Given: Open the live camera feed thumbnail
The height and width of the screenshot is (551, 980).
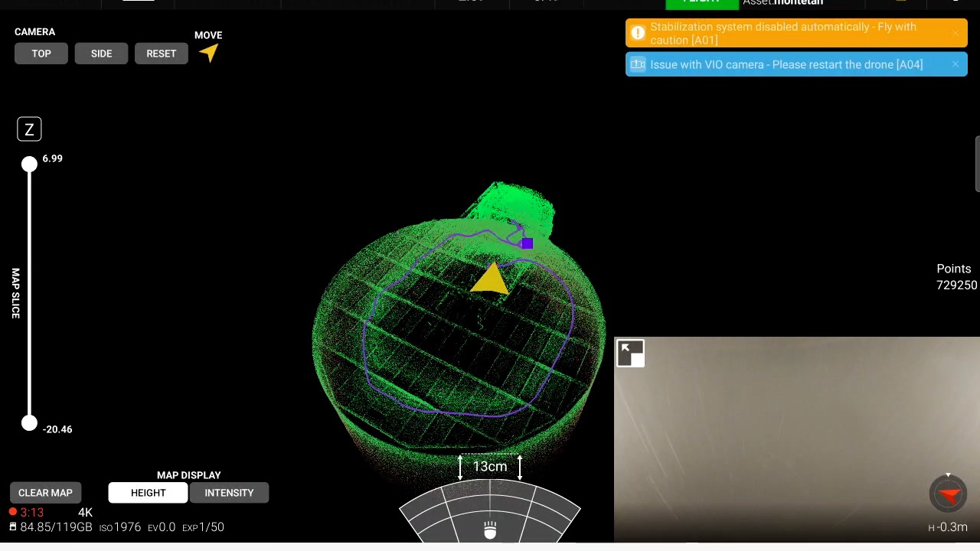Looking at the screenshot, I should pyautogui.click(x=797, y=439).
